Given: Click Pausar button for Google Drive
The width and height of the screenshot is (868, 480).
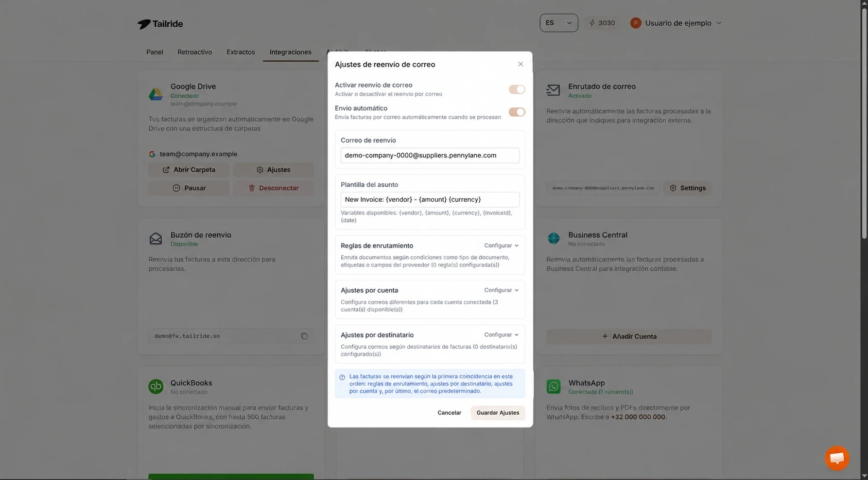Looking at the screenshot, I should [189, 188].
